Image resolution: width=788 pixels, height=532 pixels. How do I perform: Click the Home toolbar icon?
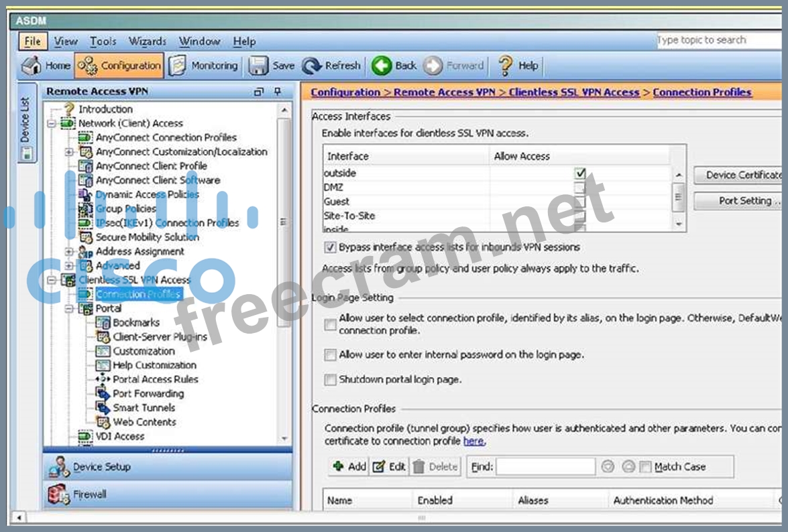click(x=31, y=66)
